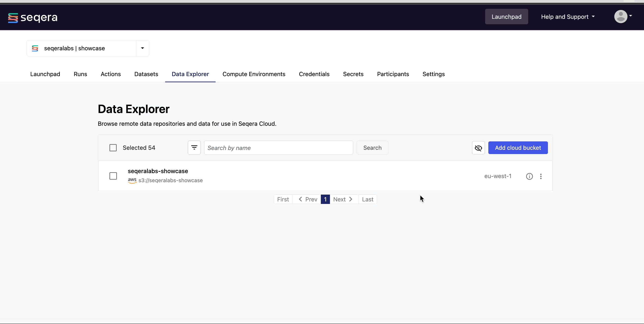Open the three-dot menu for seqeralabs-showcase
The height and width of the screenshot is (324, 644).
pyautogui.click(x=541, y=176)
